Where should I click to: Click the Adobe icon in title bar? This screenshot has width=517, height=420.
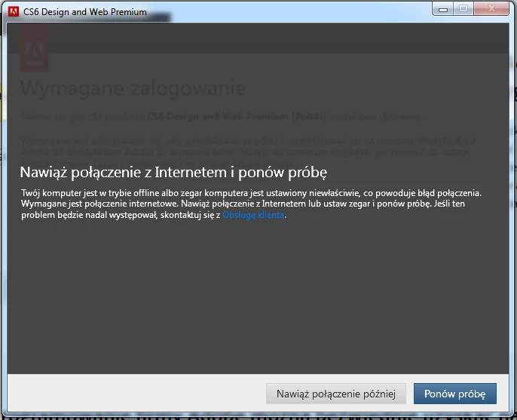tap(14, 11)
